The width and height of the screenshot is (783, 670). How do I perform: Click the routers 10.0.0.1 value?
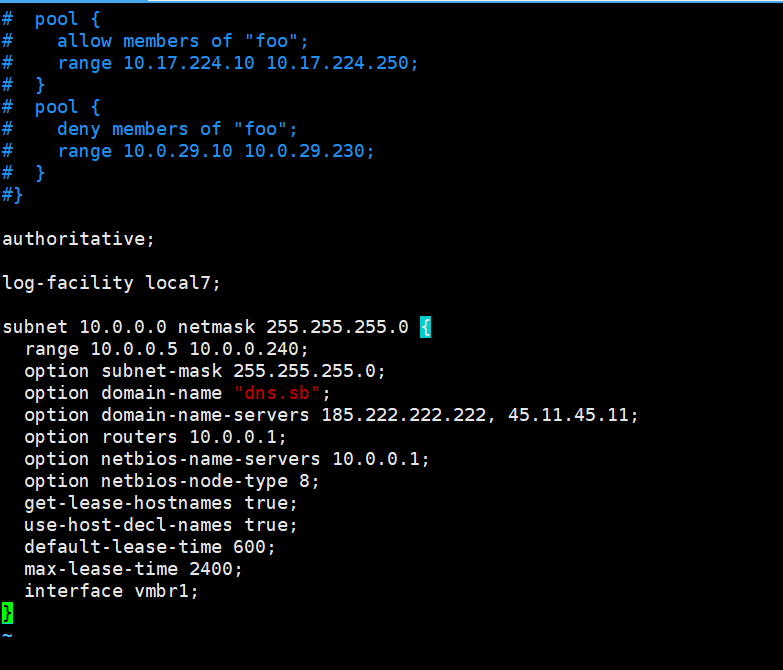coord(233,437)
